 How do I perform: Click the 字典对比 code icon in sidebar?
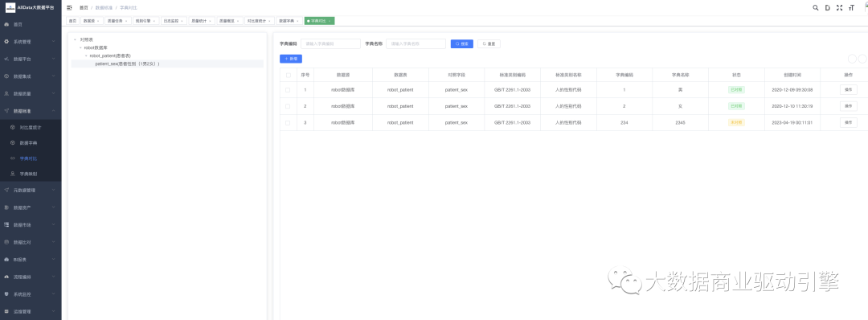point(13,158)
